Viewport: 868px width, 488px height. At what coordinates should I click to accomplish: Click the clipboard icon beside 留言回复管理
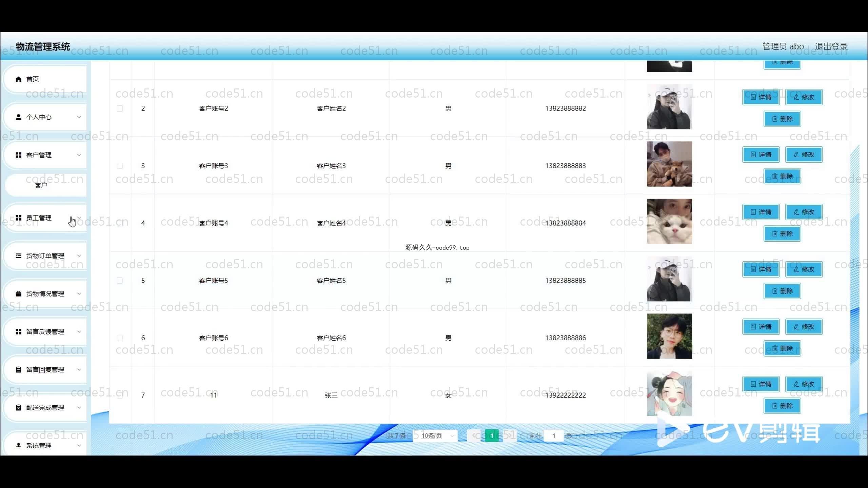click(19, 370)
